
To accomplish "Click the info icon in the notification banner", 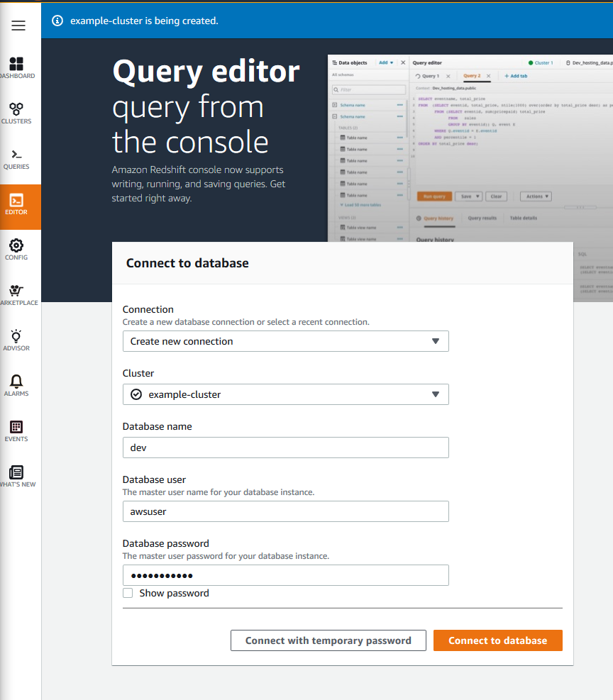I will click(x=57, y=21).
